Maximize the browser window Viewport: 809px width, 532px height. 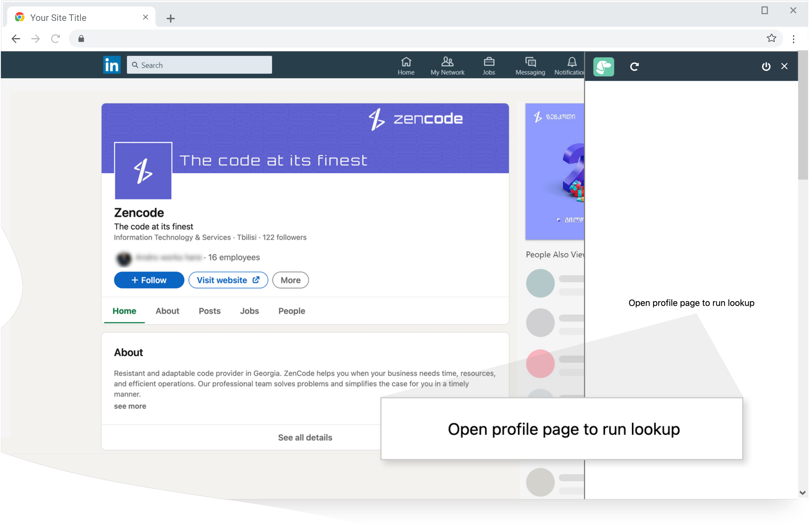point(764,10)
